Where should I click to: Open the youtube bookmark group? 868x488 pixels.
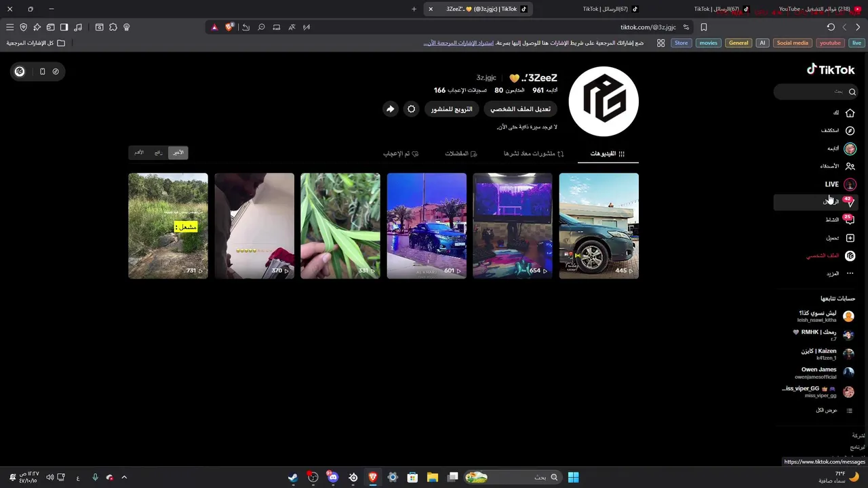tap(830, 43)
